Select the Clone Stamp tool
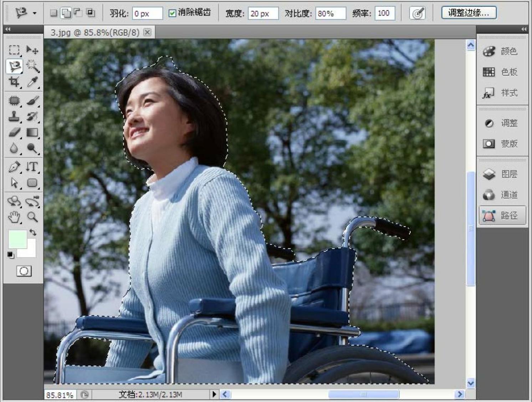 [x=14, y=117]
